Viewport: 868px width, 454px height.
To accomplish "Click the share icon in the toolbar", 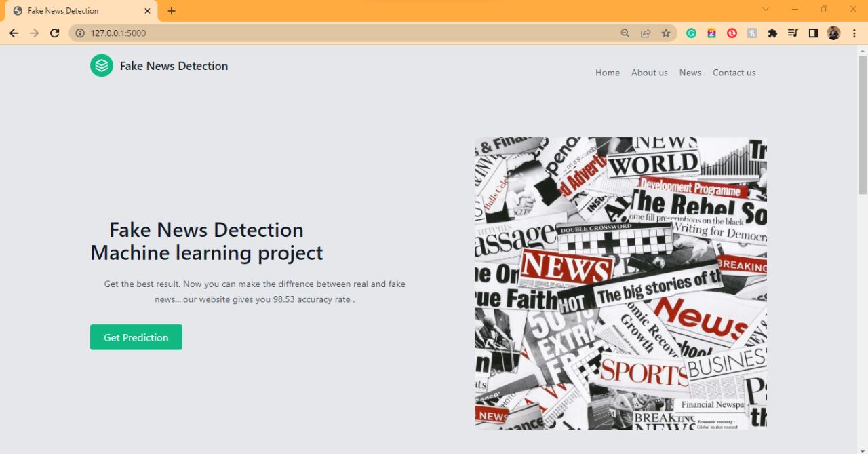I will [646, 33].
